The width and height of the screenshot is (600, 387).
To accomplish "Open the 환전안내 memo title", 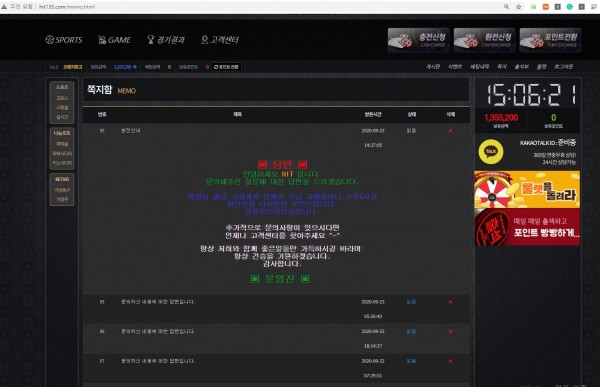I will (130, 131).
